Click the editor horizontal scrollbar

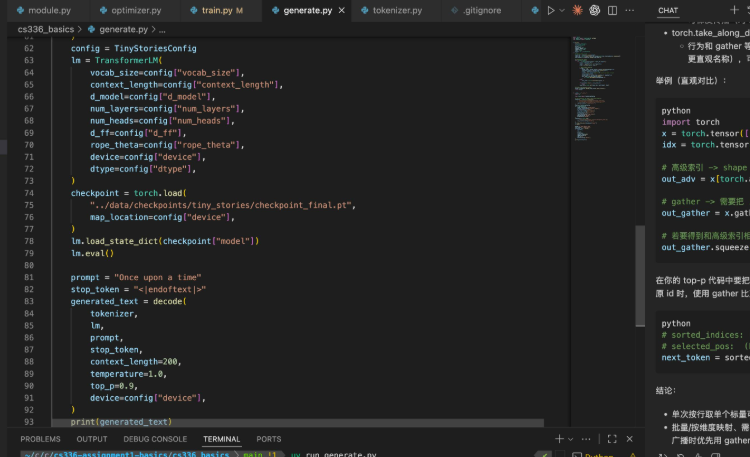pyautogui.click(x=298, y=423)
